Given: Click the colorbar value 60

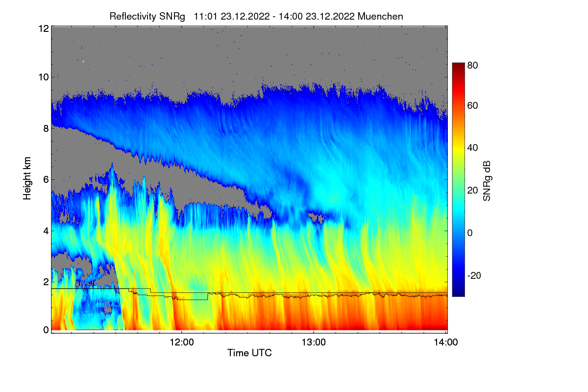Looking at the screenshot, I should tap(473, 105).
